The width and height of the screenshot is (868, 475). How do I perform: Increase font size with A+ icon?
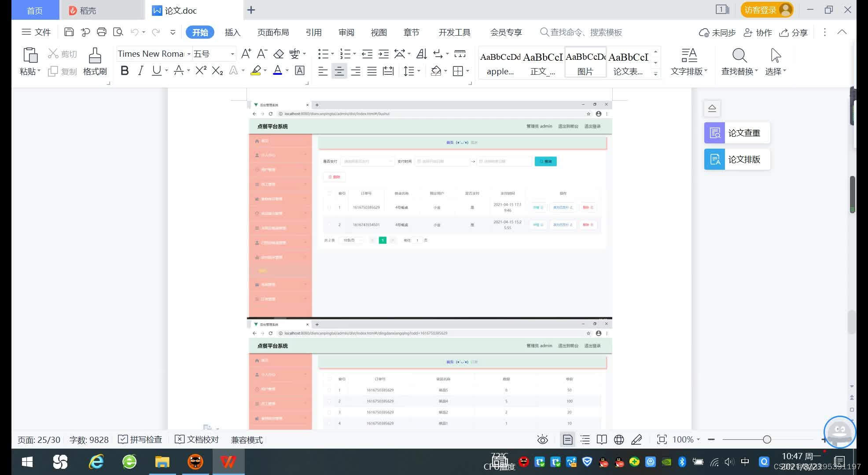[246, 54]
